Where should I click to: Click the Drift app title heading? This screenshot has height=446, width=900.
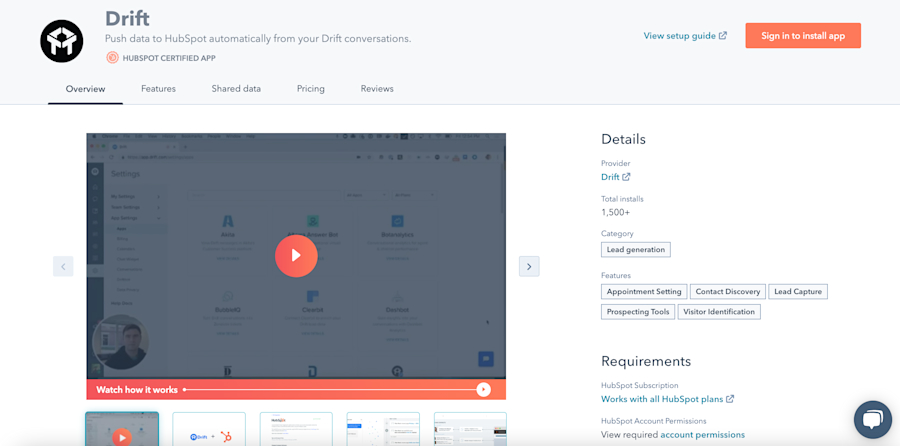coord(127,18)
